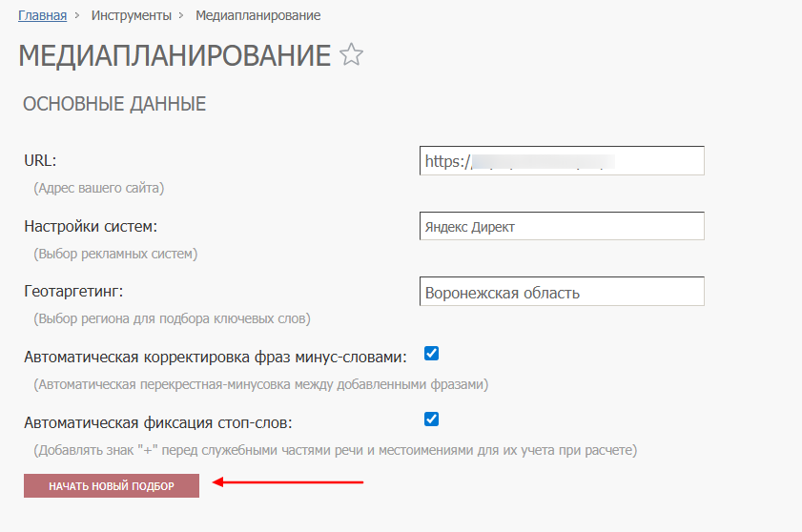The image size is (802, 532).
Task: Click the URL: field label
Action: coord(41,160)
